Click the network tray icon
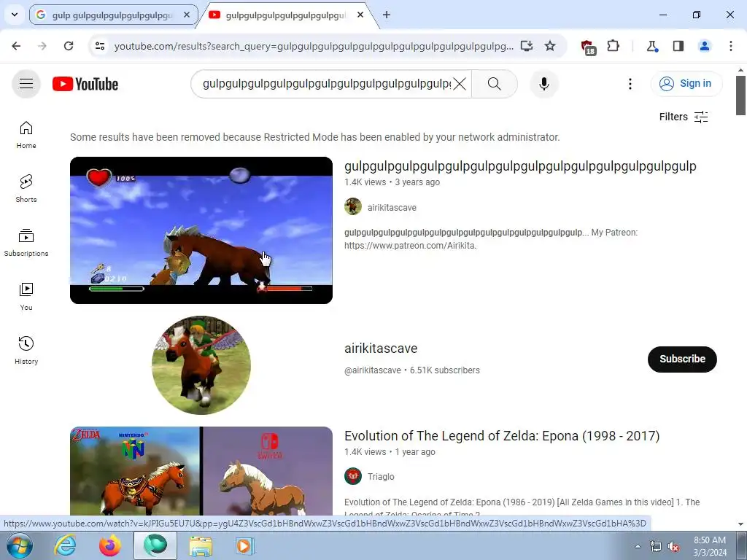 656,547
